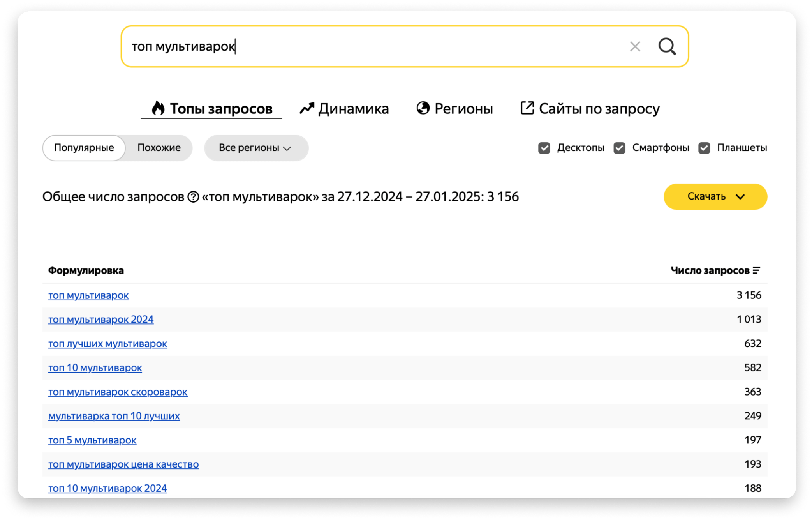
Task: Expand the Скачать download dropdown
Action: (715, 197)
